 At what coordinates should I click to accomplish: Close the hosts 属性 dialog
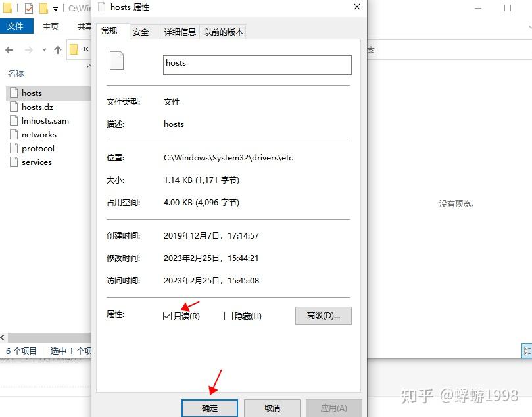(x=357, y=7)
